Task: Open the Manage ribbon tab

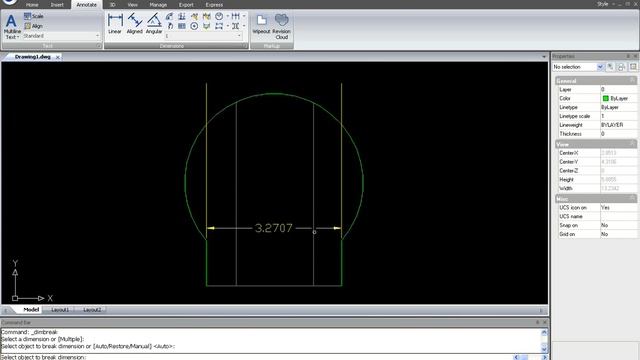Action: [158, 5]
